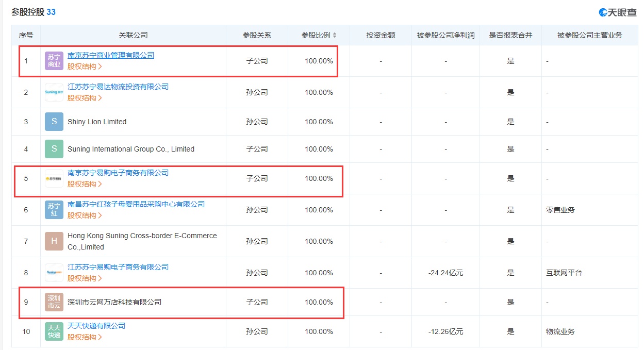
Task: Click the 序号 column header
Action: click(26, 36)
